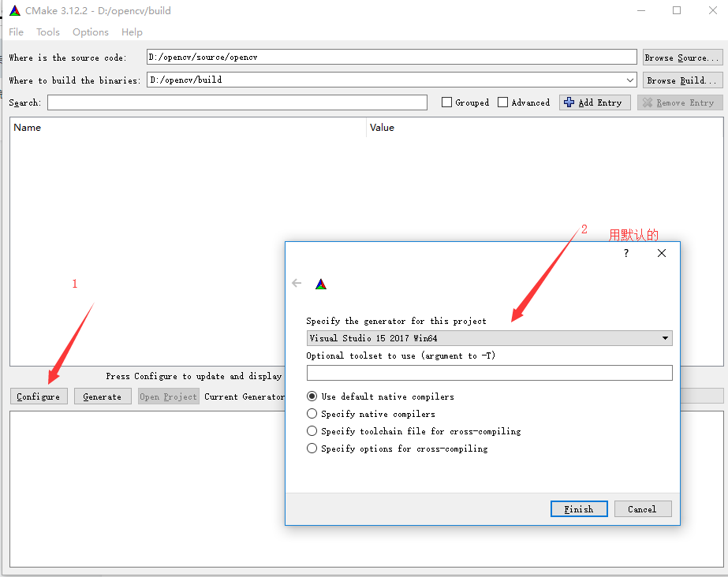Open the Options menu
The width and height of the screenshot is (728, 577).
(x=89, y=32)
